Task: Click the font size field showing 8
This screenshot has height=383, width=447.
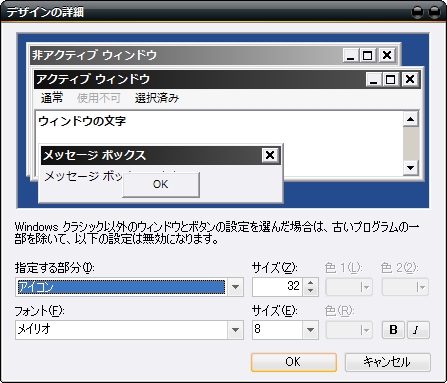Action: 277,330
